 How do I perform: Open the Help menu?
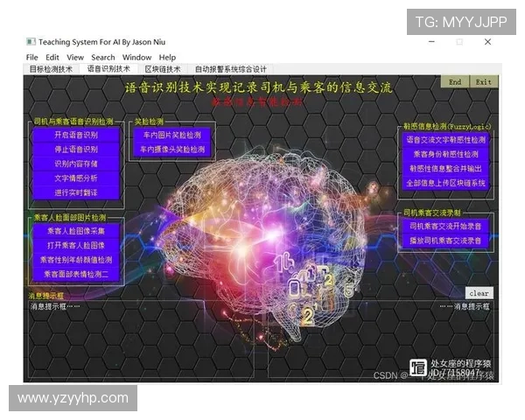[x=167, y=58]
